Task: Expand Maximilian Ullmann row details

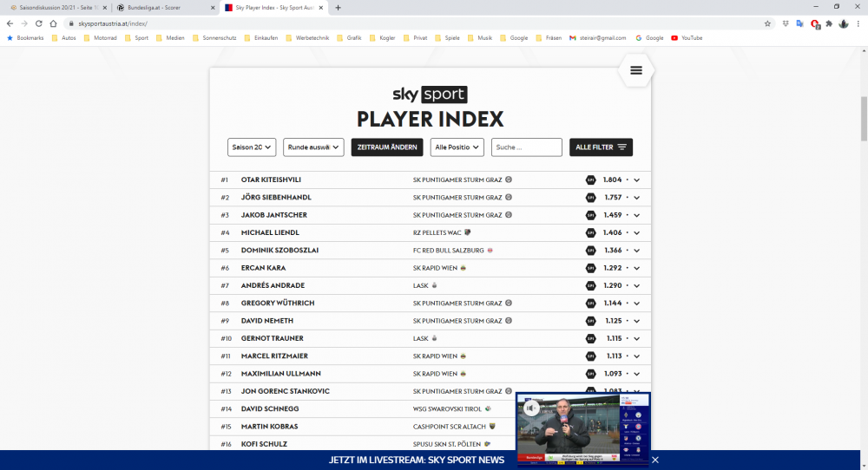Action: point(637,375)
